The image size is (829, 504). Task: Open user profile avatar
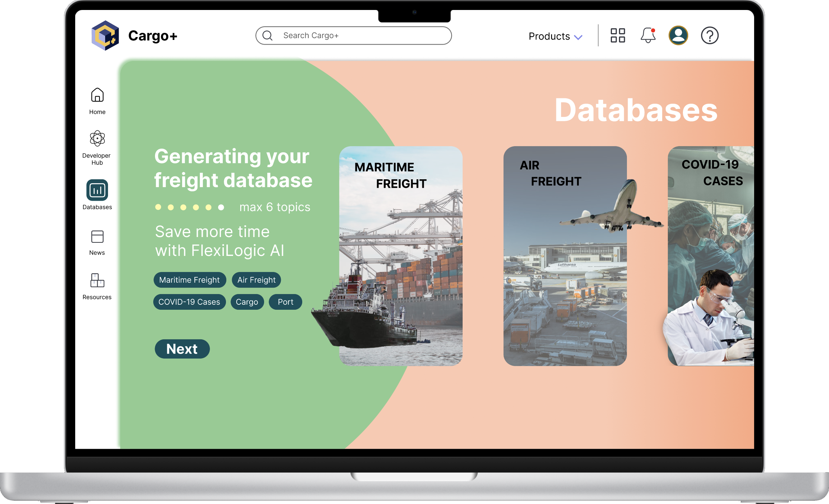[x=678, y=36]
